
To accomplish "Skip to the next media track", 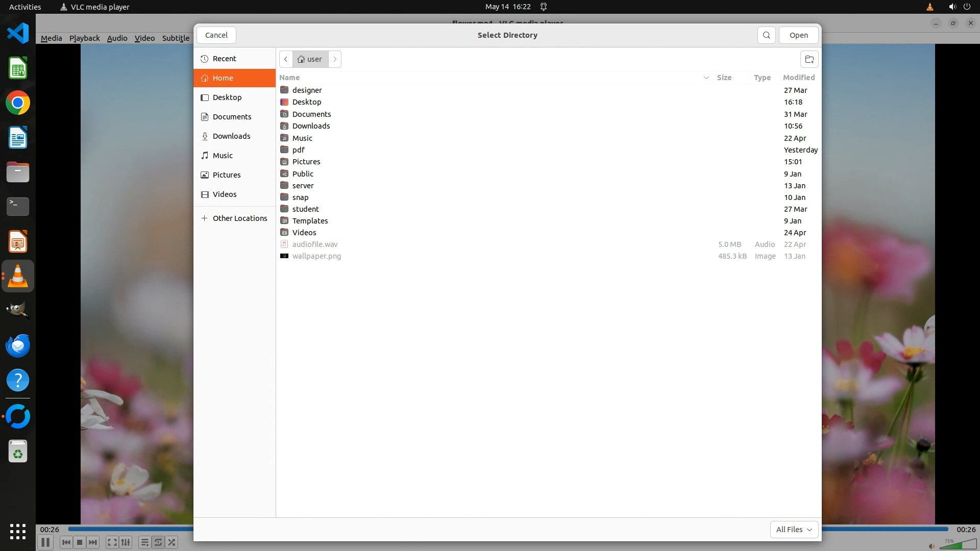I will coord(93,542).
